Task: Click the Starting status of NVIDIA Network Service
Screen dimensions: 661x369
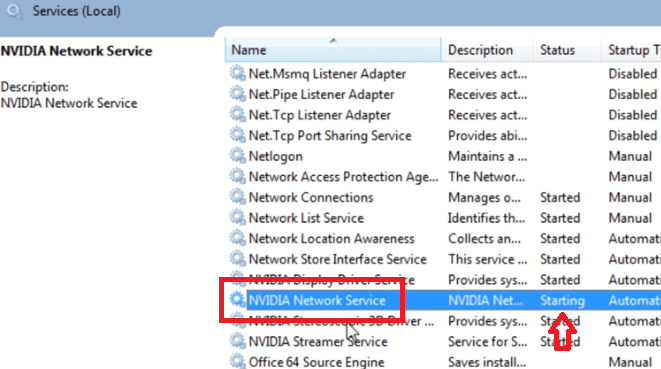Action: 562,301
